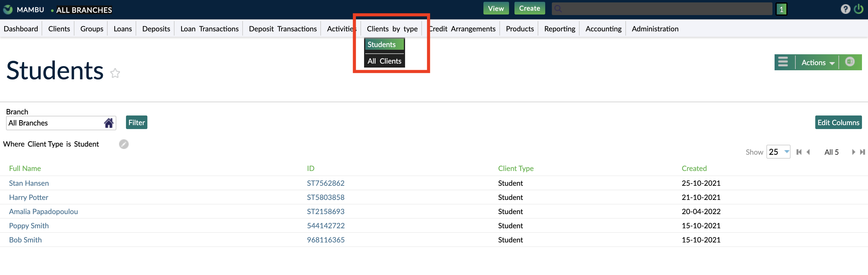868x275 pixels.
Task: Edit the Client Type filter using pencil icon
Action: tap(124, 144)
